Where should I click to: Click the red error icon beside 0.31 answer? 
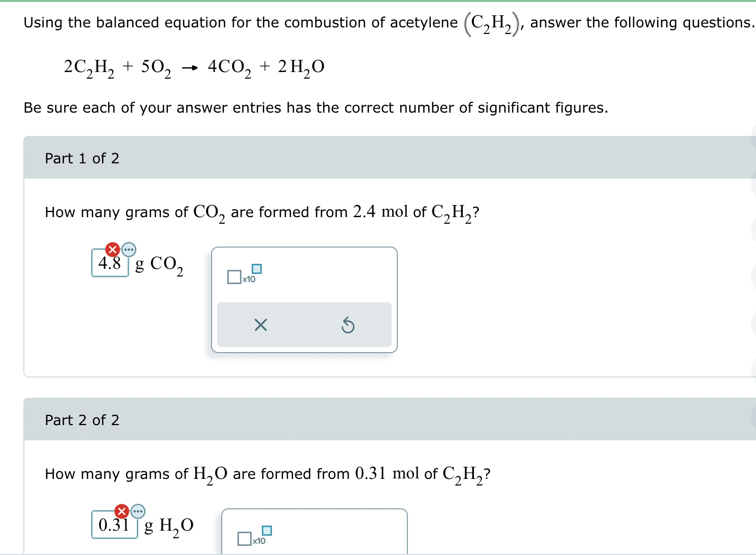122,511
